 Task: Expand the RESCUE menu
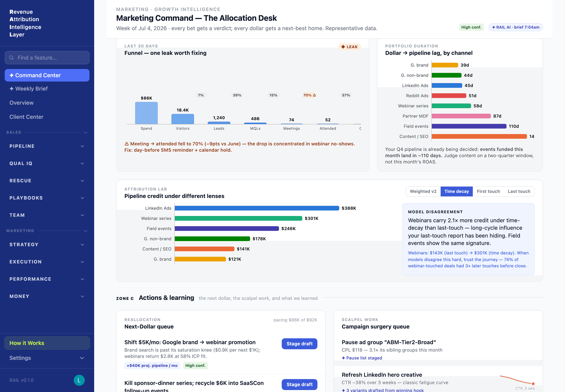[x=47, y=181]
